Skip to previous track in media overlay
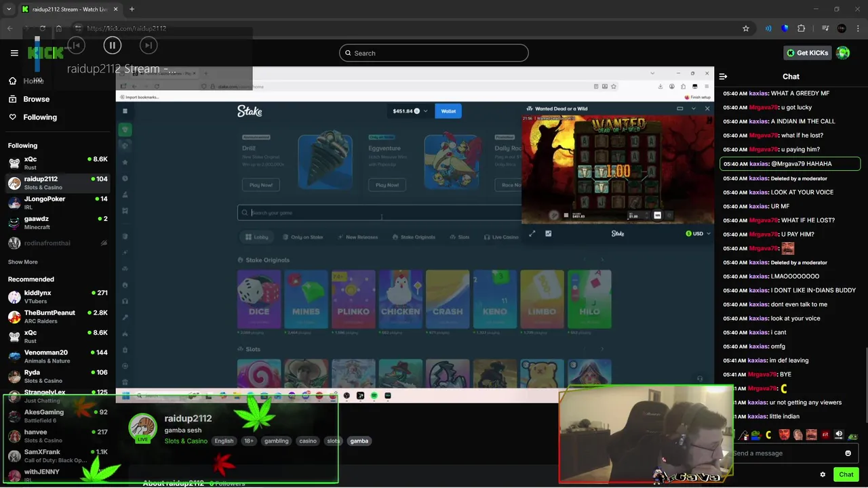 tap(76, 45)
